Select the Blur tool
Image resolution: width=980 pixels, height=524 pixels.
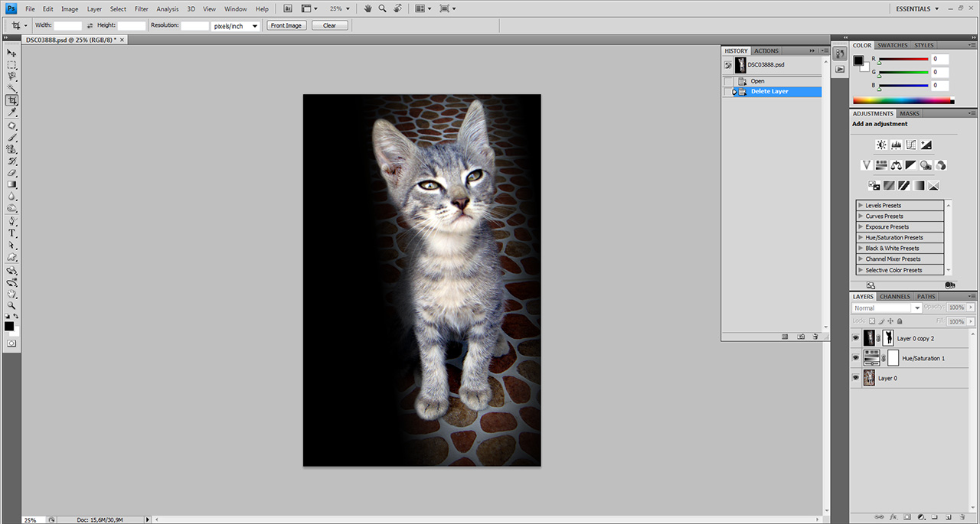coord(12,197)
